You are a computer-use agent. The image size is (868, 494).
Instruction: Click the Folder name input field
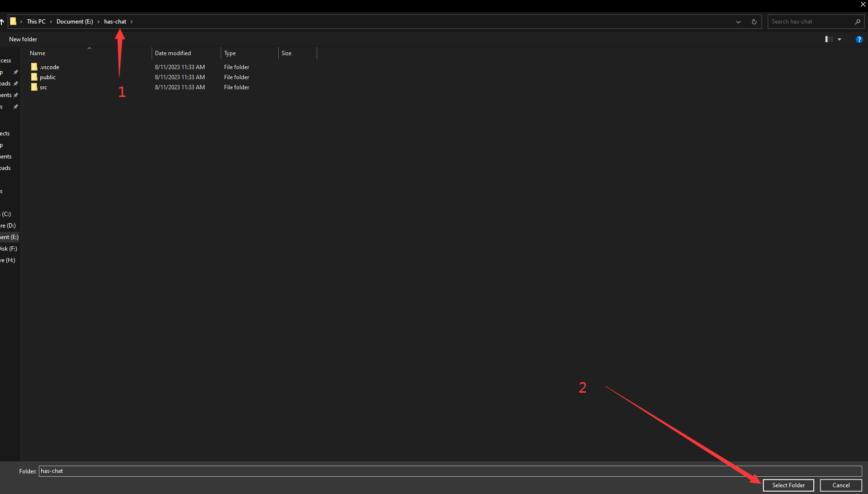tap(450, 471)
